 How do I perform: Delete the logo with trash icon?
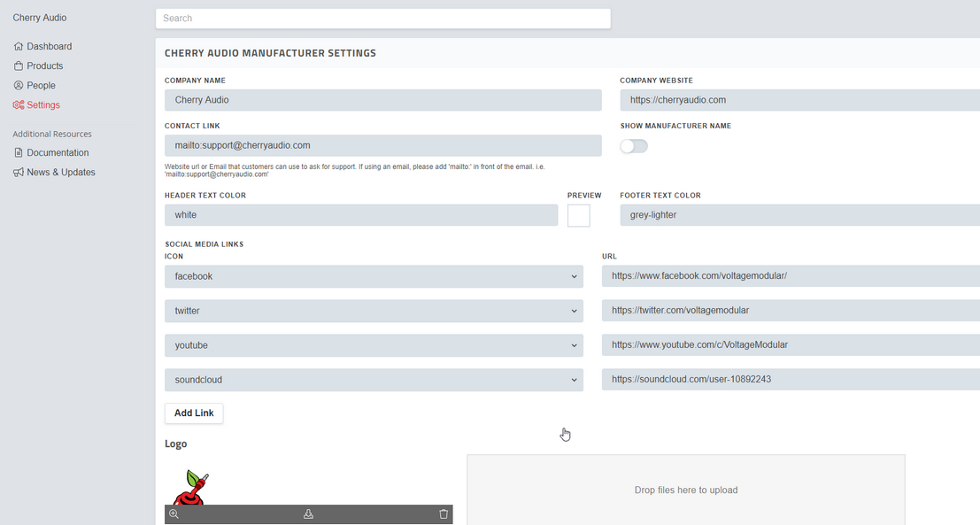(x=444, y=513)
